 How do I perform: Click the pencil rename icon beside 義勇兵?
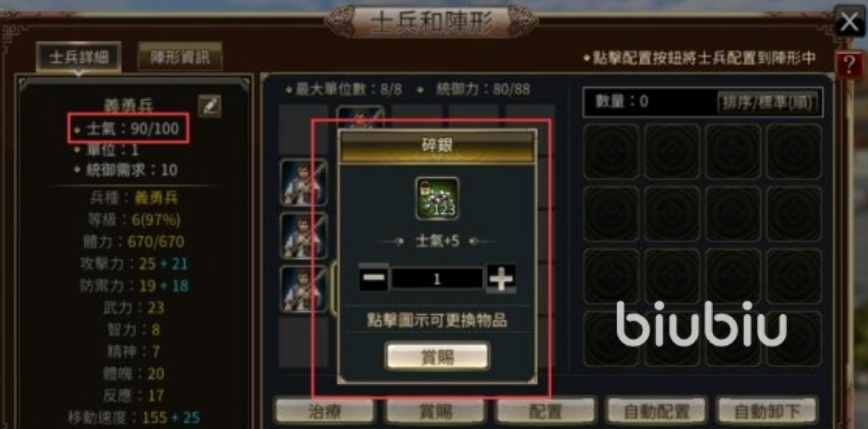coord(210,105)
